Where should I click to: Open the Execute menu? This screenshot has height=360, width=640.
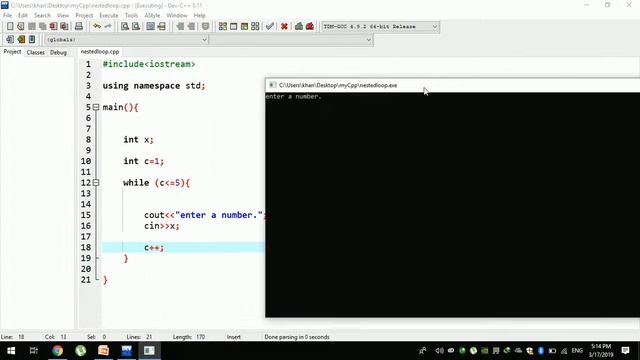click(x=109, y=15)
